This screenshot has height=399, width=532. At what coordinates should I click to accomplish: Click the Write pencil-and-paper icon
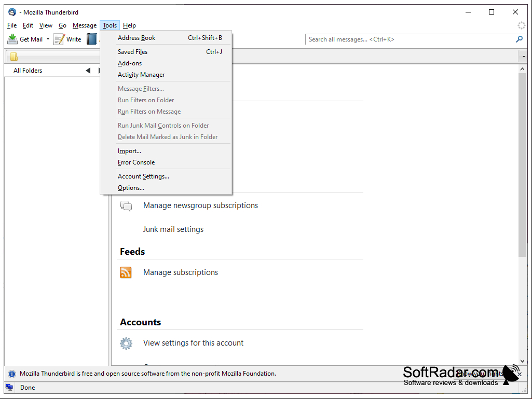coord(59,39)
